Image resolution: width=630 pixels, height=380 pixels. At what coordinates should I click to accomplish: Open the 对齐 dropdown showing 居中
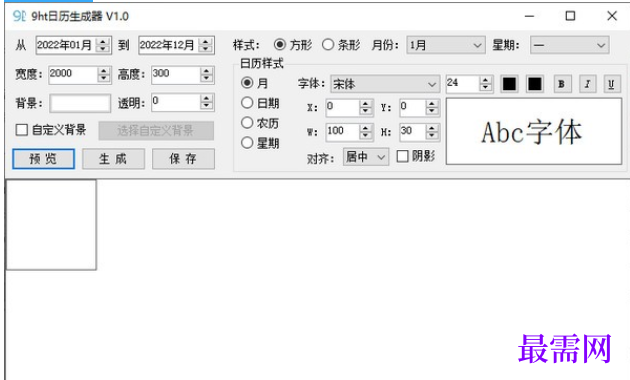click(366, 157)
